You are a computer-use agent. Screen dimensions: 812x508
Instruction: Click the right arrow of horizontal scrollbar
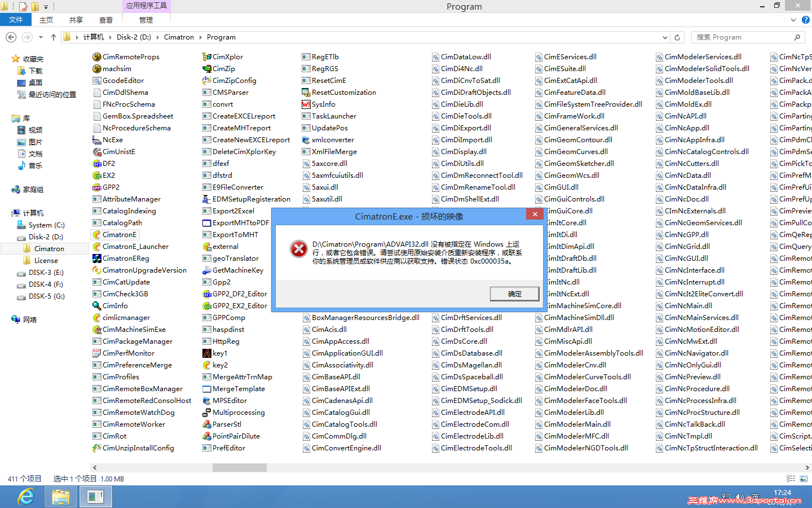[x=807, y=467]
